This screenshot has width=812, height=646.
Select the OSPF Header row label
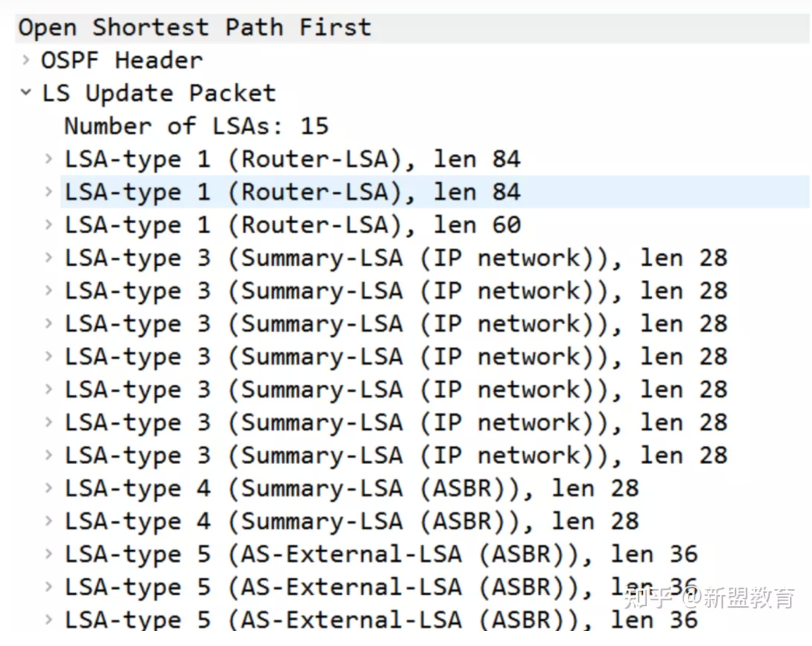(121, 60)
